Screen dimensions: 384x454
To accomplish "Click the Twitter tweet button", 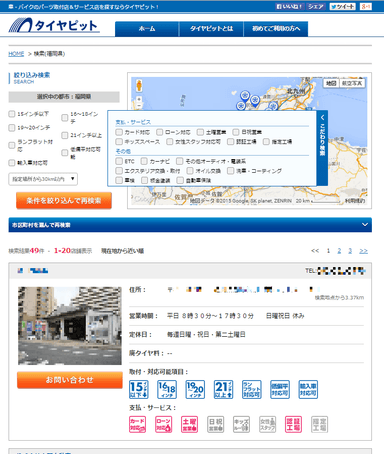I will (x=343, y=6).
